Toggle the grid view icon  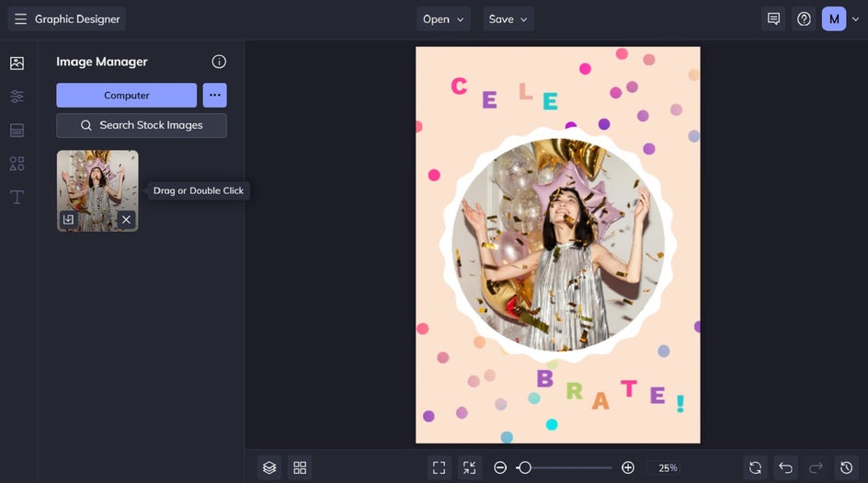click(x=300, y=468)
